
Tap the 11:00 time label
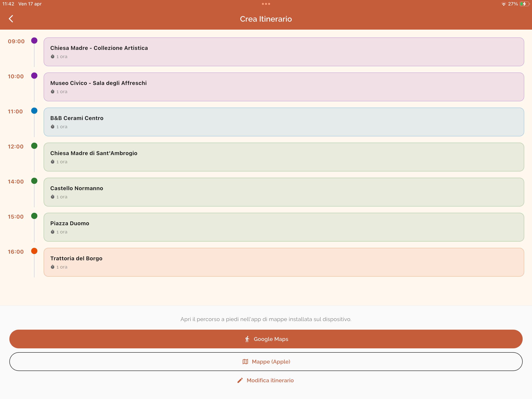(x=15, y=112)
